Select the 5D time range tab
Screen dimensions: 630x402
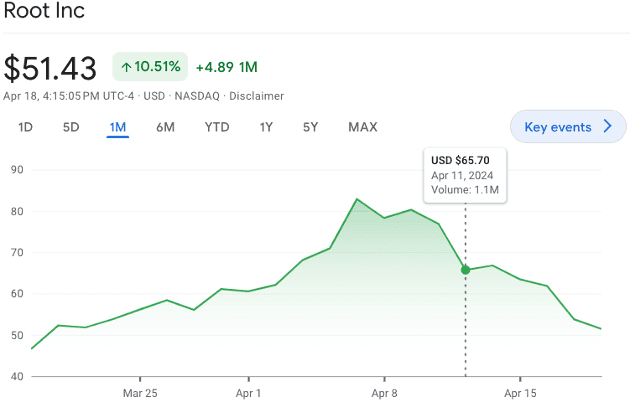coord(71,127)
